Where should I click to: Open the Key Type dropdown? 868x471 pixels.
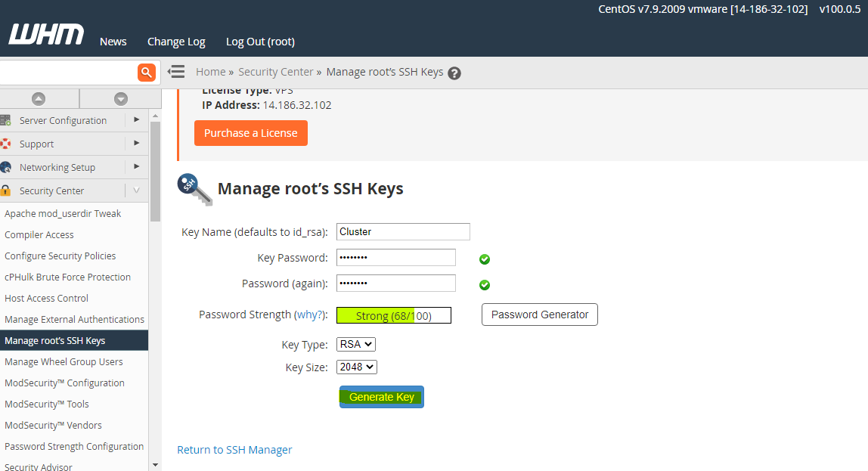pyautogui.click(x=355, y=344)
